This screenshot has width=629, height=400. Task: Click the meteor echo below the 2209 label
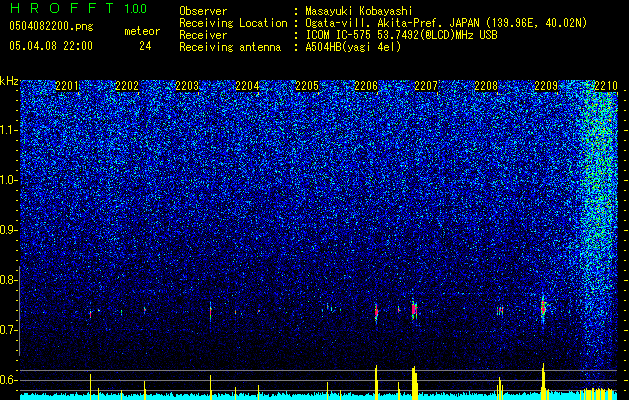click(x=544, y=308)
